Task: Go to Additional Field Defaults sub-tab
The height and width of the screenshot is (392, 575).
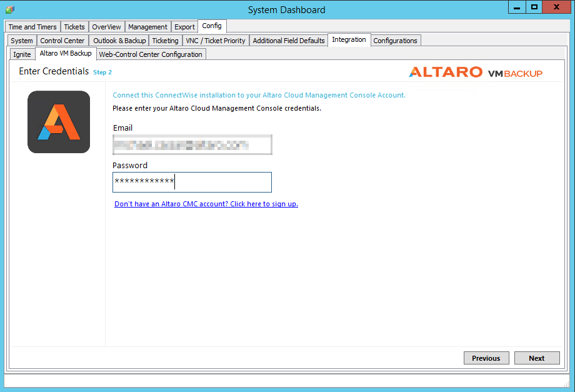Action: [x=289, y=41]
